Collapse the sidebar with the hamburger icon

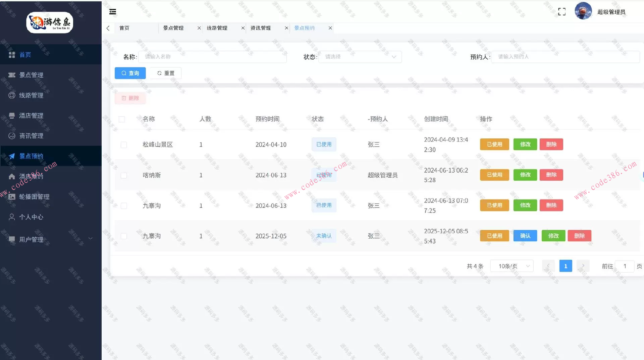tap(112, 11)
